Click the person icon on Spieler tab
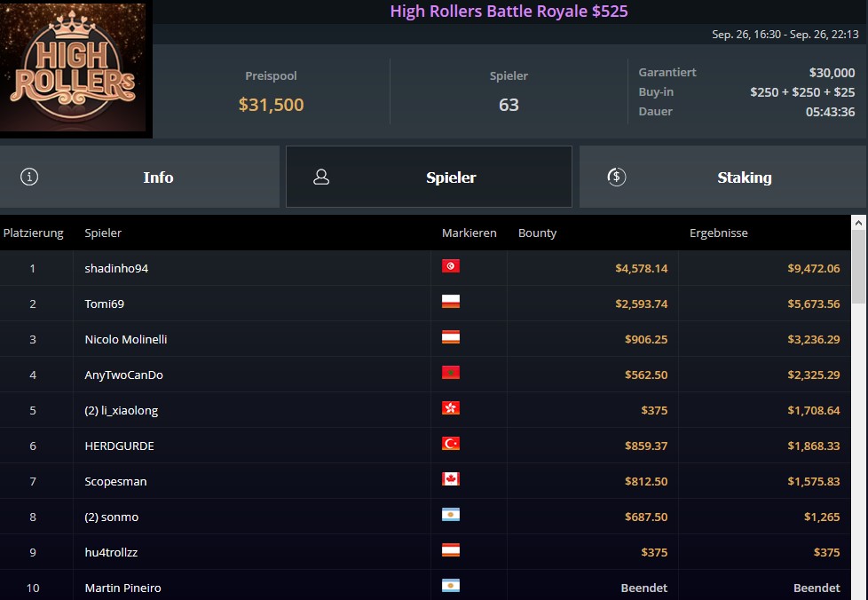The height and width of the screenshot is (600, 868). click(321, 178)
